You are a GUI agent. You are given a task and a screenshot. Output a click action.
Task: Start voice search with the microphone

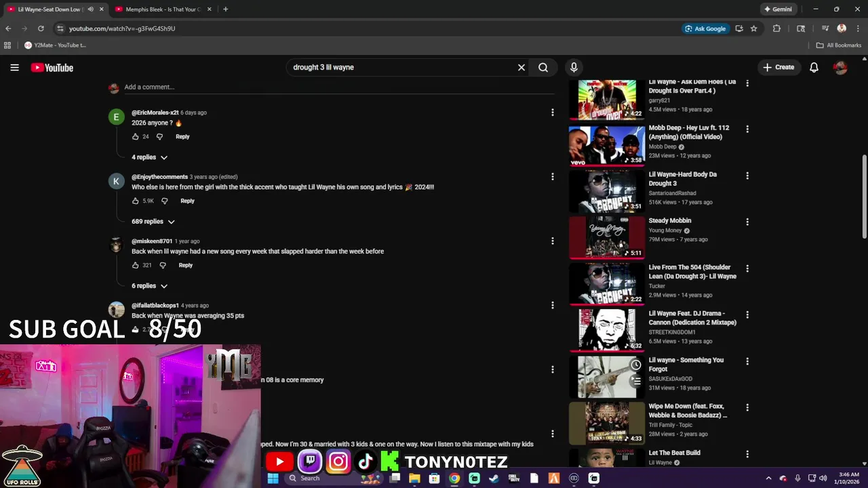click(574, 67)
